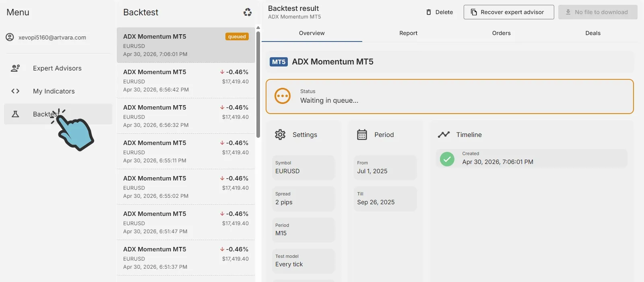Click No file to download button
644x282 pixels.
tap(598, 12)
